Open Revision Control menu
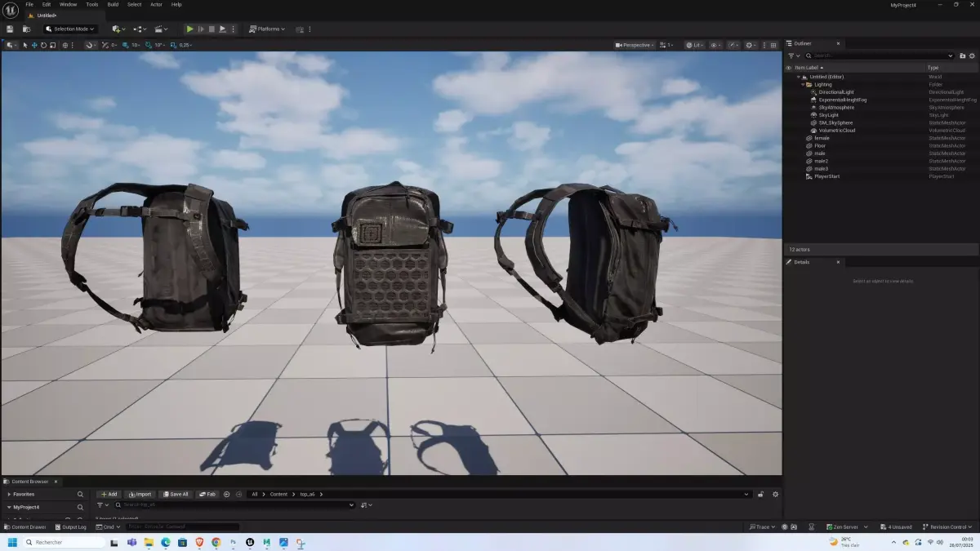 tap(947, 527)
